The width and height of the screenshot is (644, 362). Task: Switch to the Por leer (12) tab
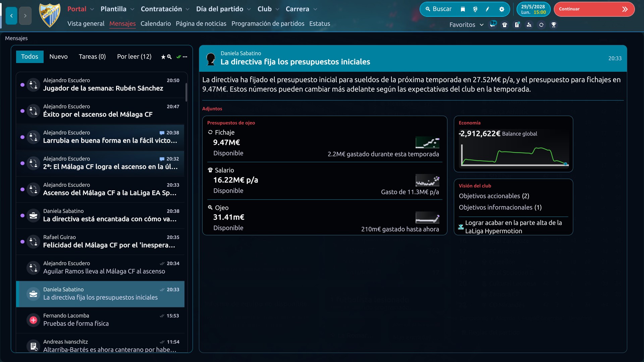pyautogui.click(x=134, y=57)
